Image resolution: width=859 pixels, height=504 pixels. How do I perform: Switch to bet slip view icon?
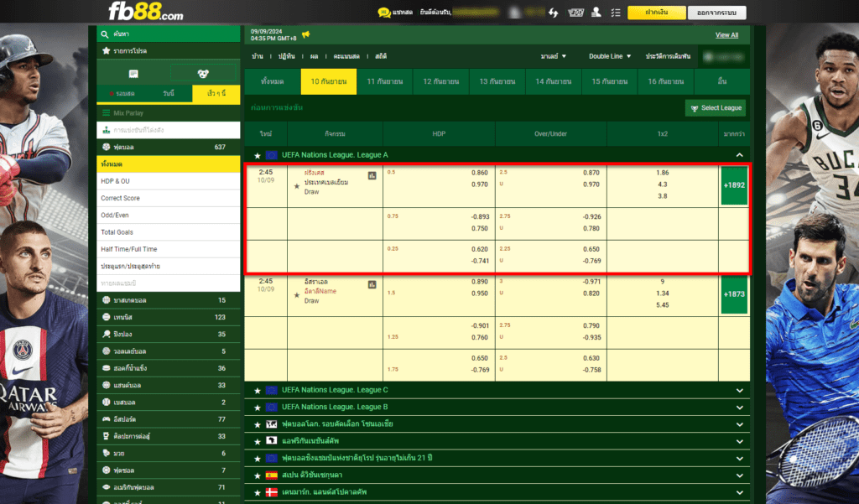[x=133, y=74]
